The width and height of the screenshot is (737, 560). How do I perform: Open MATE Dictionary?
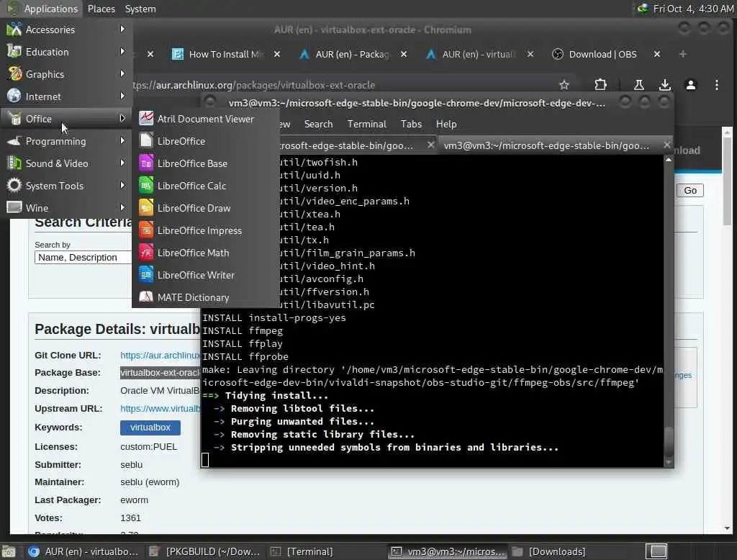[206, 297]
